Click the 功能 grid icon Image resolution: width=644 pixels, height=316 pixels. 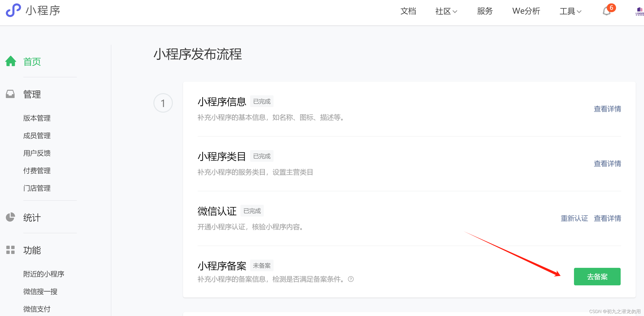(x=10, y=250)
